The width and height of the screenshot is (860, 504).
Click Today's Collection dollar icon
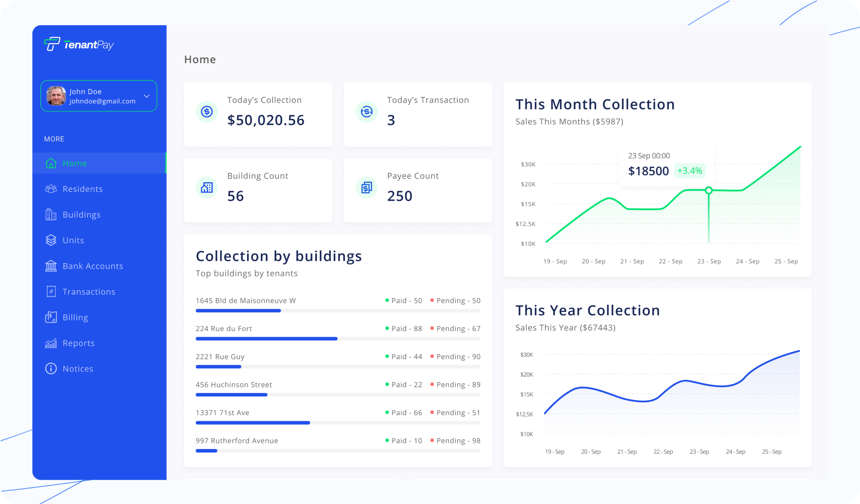pyautogui.click(x=207, y=111)
